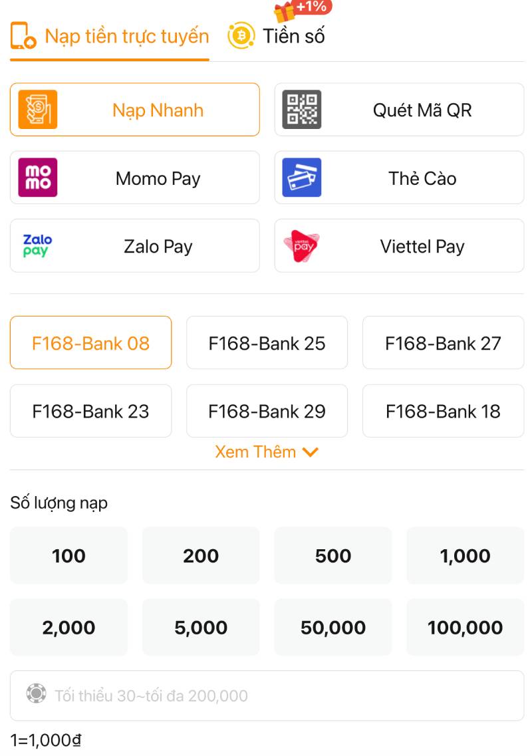Click the QR code scan icon
Image resolution: width=532 pixels, height=756 pixels.
pos(302,110)
